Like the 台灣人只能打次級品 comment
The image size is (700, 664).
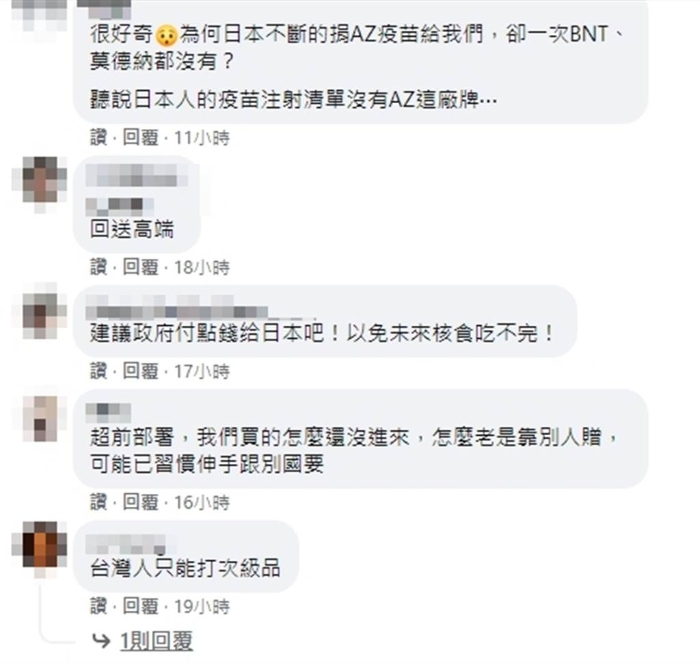99,606
